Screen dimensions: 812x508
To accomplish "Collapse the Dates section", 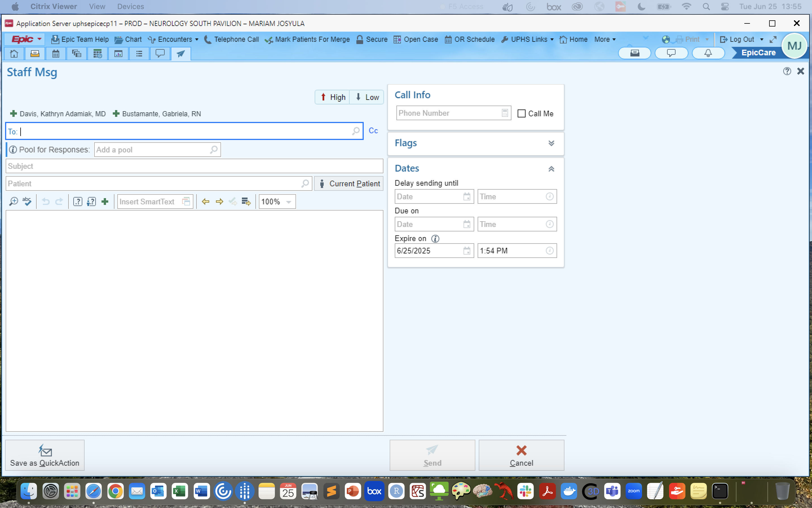I will tap(551, 169).
